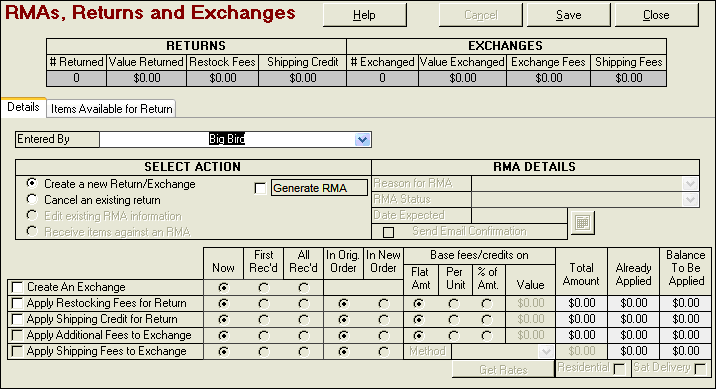The height and width of the screenshot is (389, 716).
Task: Select First Rec'd for Additional Fees row
Action: point(263,336)
